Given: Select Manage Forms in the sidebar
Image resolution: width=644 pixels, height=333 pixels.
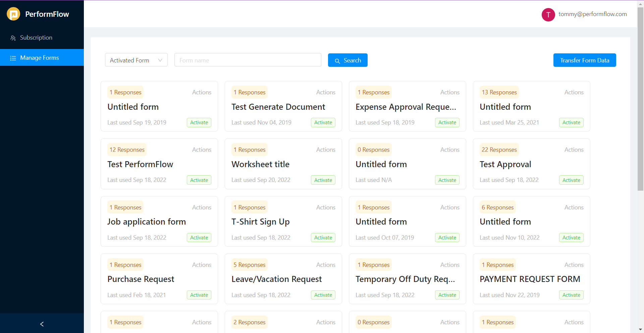Looking at the screenshot, I should [x=39, y=57].
